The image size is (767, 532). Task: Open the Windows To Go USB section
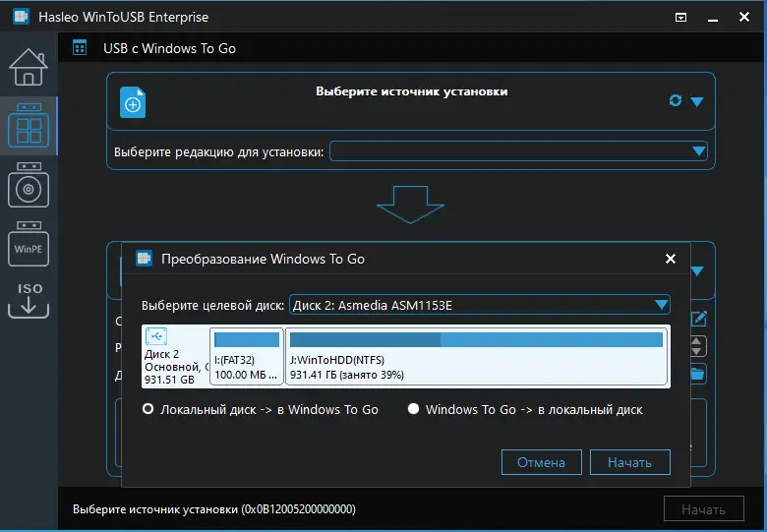29,127
